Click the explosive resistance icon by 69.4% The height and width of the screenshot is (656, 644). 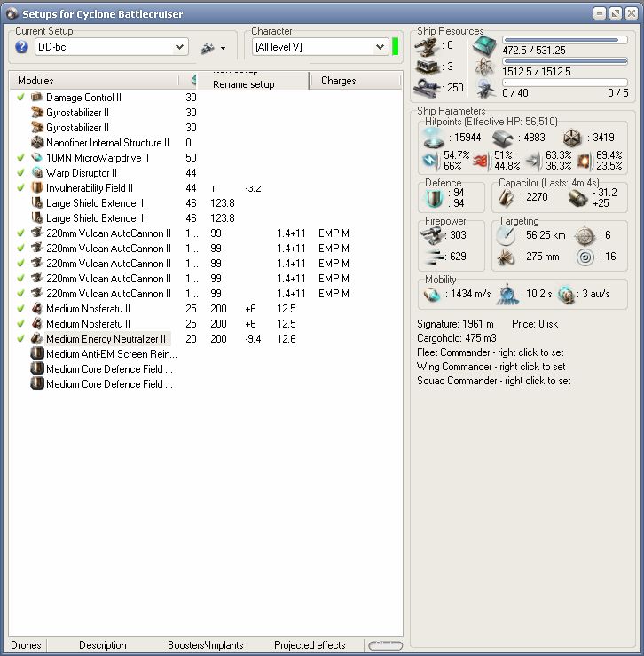click(585, 161)
